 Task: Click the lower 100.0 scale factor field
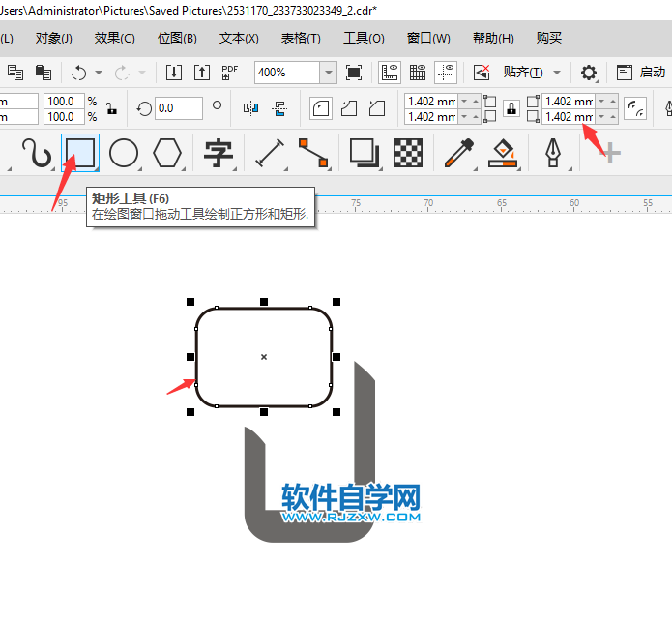tap(64, 117)
